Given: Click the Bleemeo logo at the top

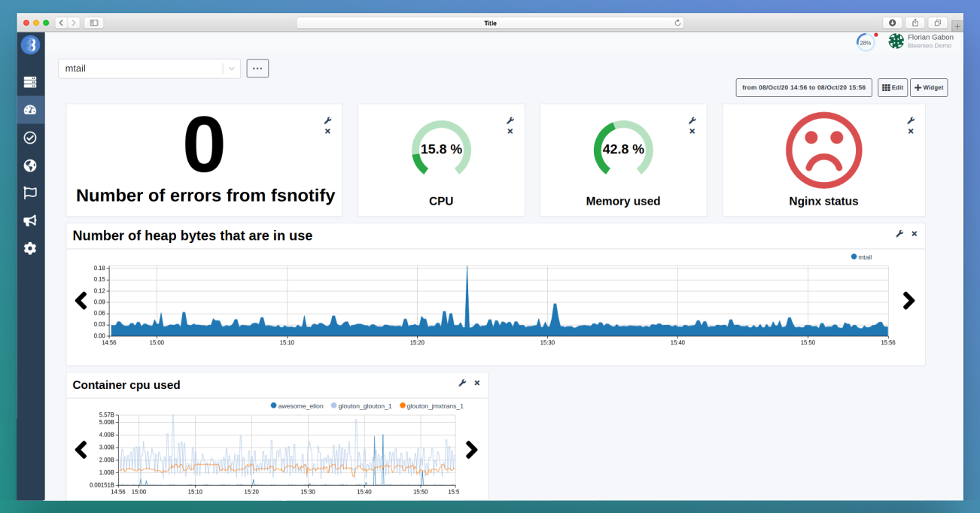Looking at the screenshot, I should click(30, 45).
